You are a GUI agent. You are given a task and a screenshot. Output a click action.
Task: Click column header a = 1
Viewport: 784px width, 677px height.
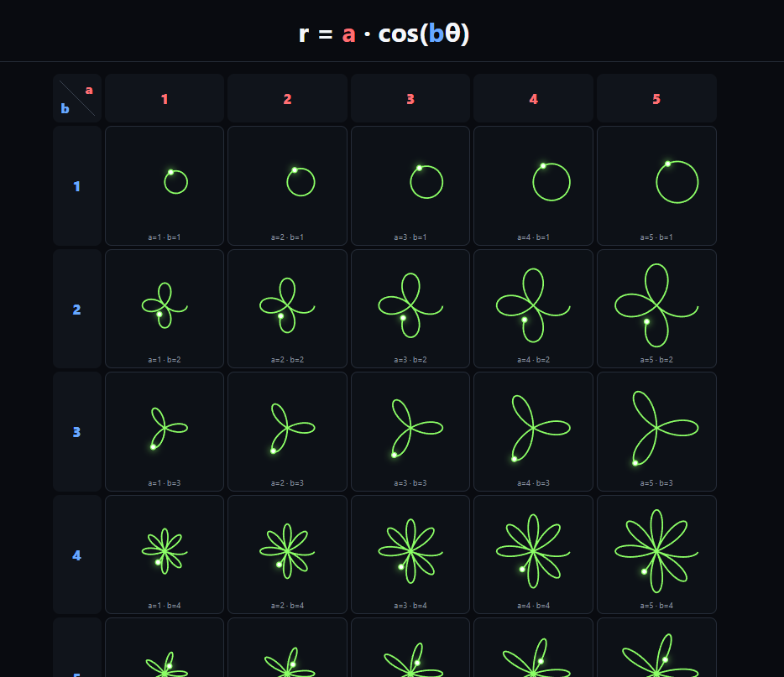point(165,98)
